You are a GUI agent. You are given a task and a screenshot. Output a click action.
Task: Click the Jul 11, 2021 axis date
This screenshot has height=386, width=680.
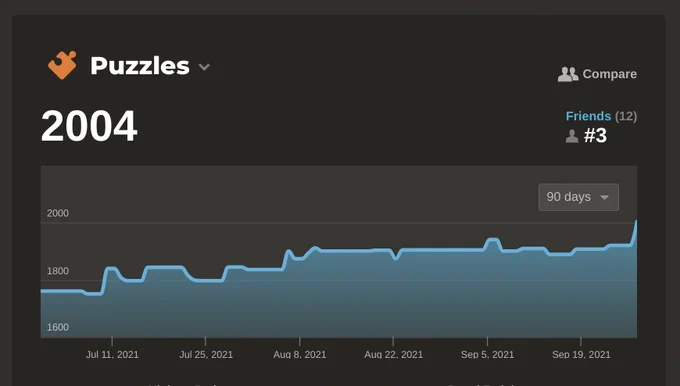pyautogui.click(x=112, y=354)
